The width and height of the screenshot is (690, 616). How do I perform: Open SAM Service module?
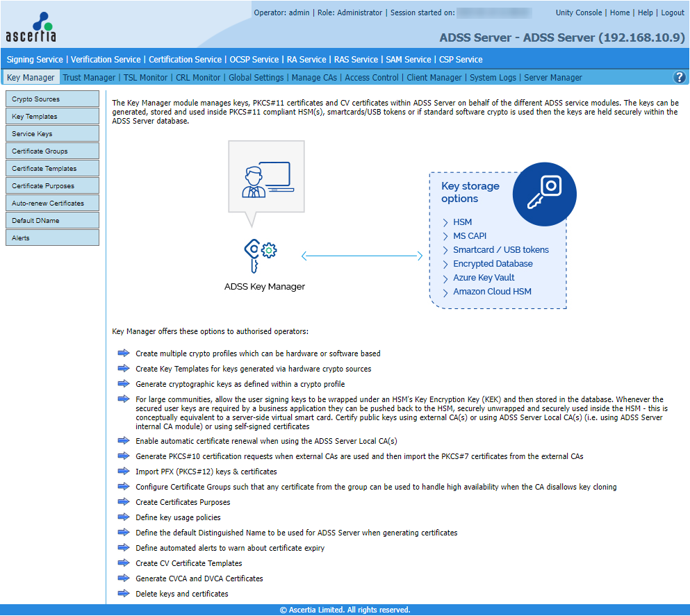tap(409, 59)
